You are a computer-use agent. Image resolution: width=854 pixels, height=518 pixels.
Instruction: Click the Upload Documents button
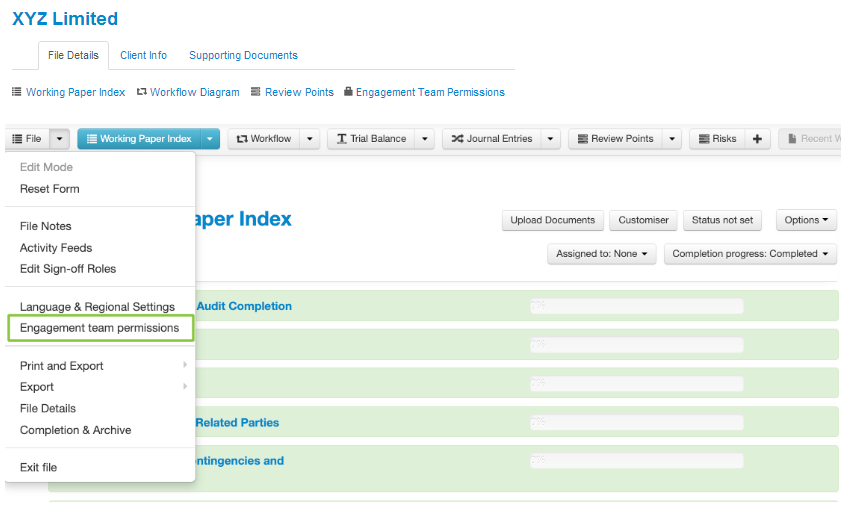coord(552,220)
